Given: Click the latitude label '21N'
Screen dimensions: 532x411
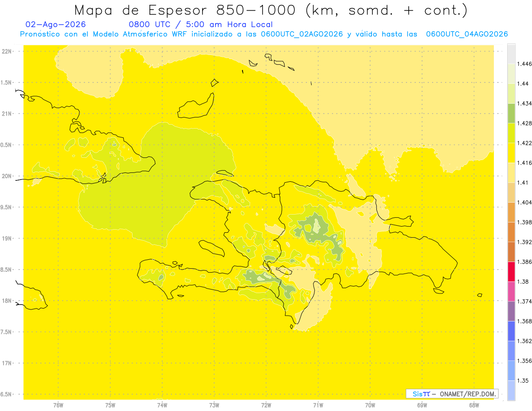Looking at the screenshot, I should (x=8, y=114).
